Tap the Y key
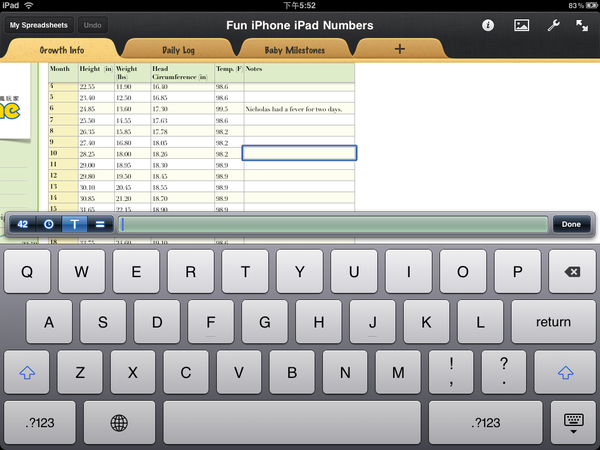The width and height of the screenshot is (600, 450). pyautogui.click(x=300, y=272)
